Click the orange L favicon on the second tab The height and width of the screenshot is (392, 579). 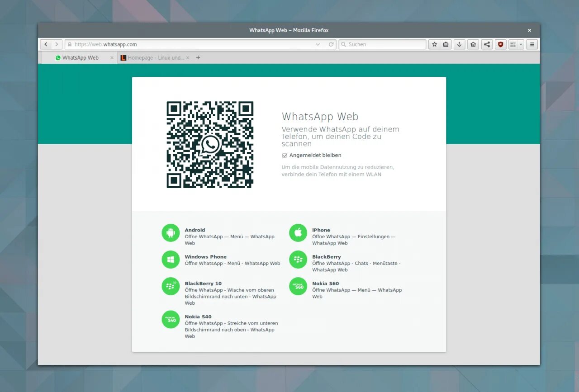123,58
